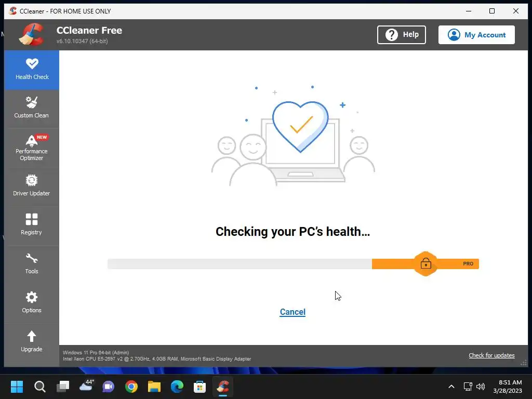Minimize the CCleaner window
Screen dimensions: 532x399
coord(469,11)
